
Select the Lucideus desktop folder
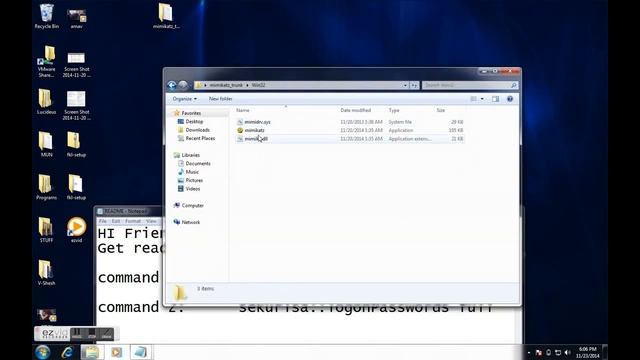coord(46,102)
